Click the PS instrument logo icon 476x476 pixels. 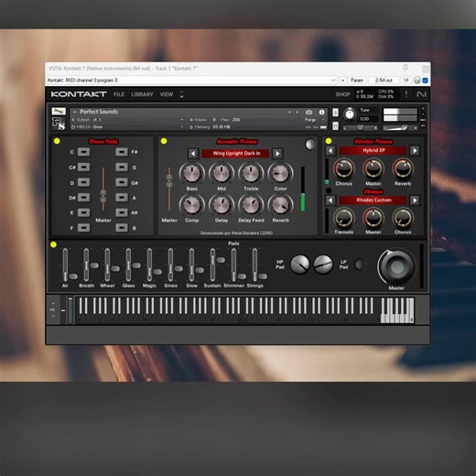(x=59, y=124)
